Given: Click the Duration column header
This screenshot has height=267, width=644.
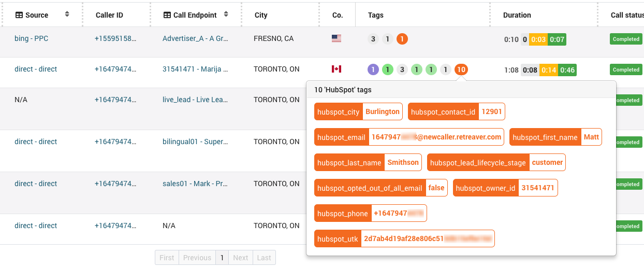Looking at the screenshot, I should pos(517,15).
